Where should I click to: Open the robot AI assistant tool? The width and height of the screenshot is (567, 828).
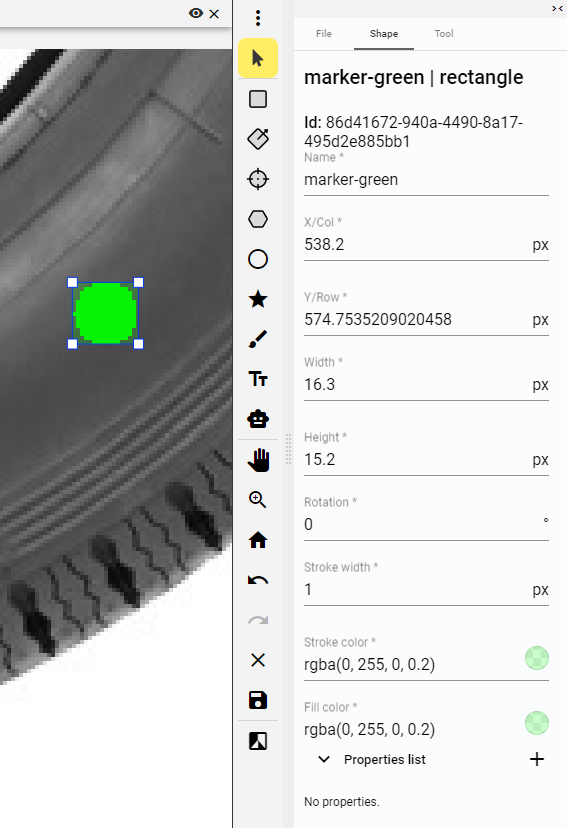pyautogui.click(x=258, y=419)
